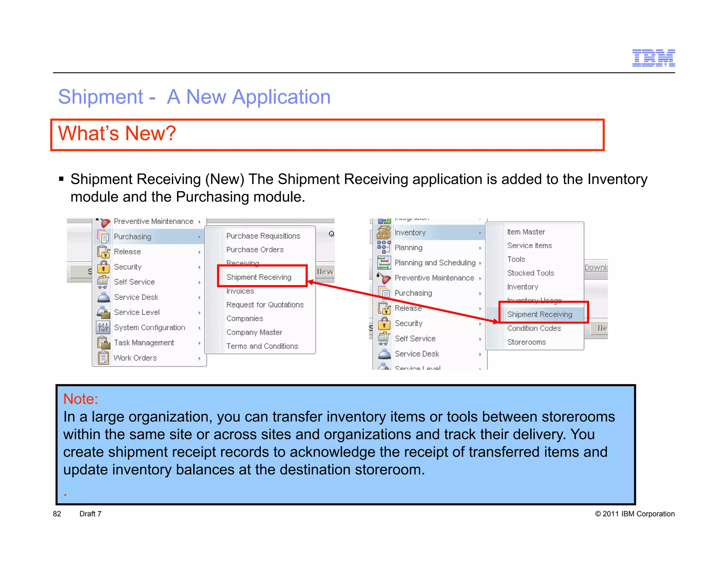Click the Download link behind Inventory submenu

596,268
